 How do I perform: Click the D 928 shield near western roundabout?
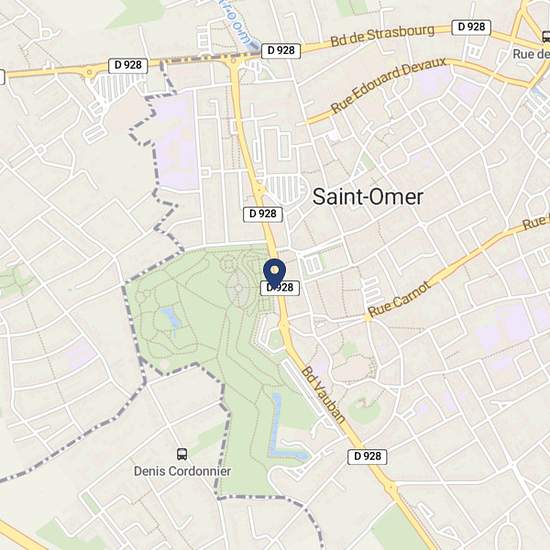pos(128,66)
